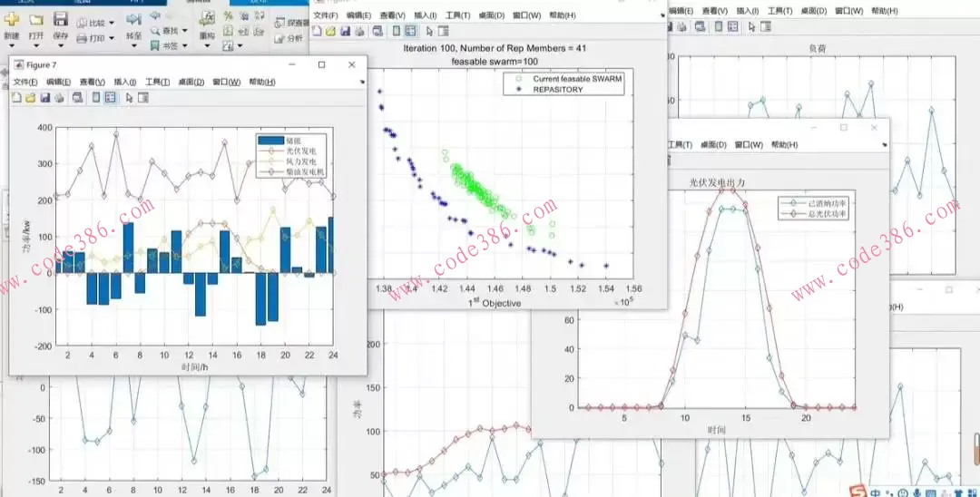Toggle Insert Colorbar button in Figure 7 toolbar

[x=96, y=97]
